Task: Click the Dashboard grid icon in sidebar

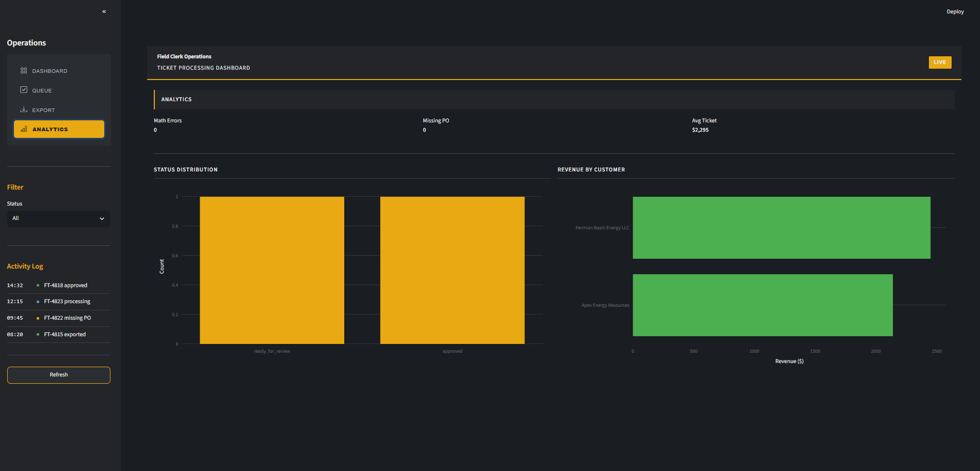Action: click(x=24, y=71)
